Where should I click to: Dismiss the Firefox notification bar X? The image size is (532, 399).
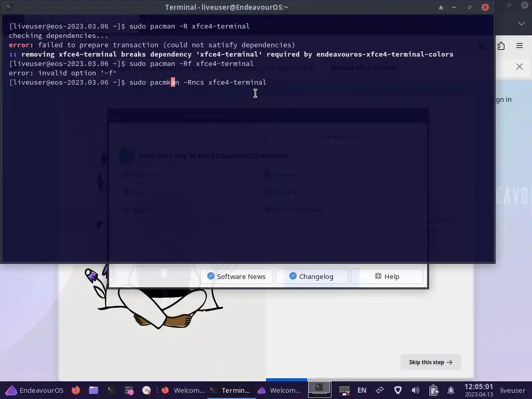[x=520, y=66]
